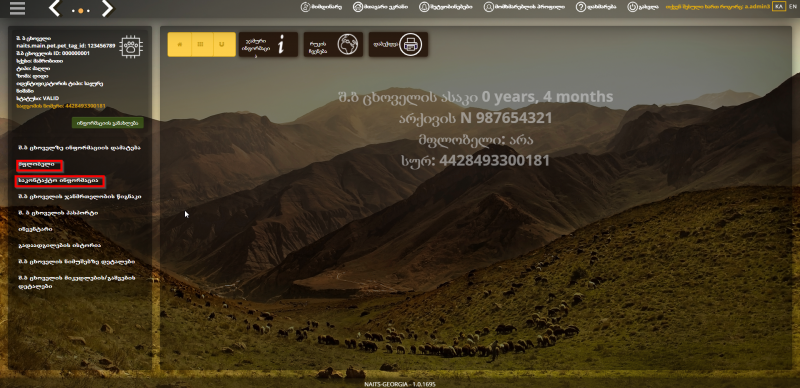Open შ.ბ ცხოველის ნიმუშზე დეტალები in the sidebar
The width and height of the screenshot is (800, 388).
(76, 262)
